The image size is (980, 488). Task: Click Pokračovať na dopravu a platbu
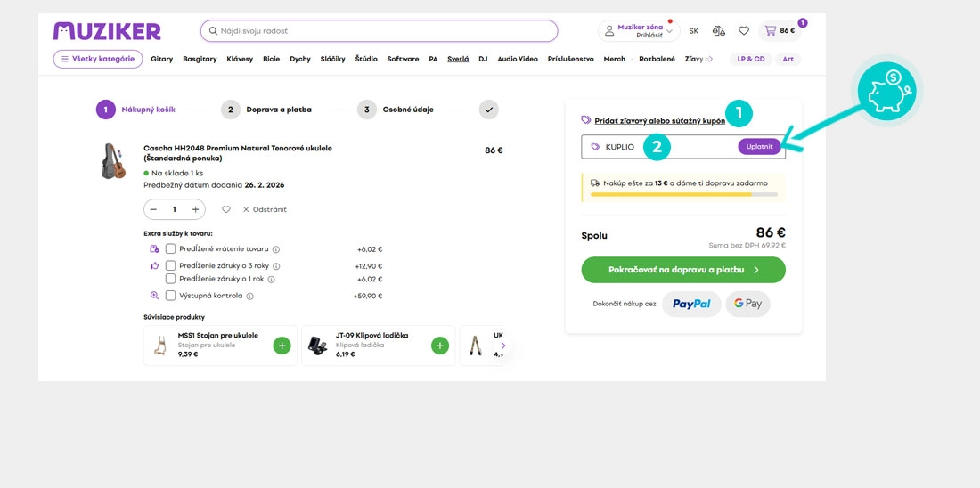683,270
